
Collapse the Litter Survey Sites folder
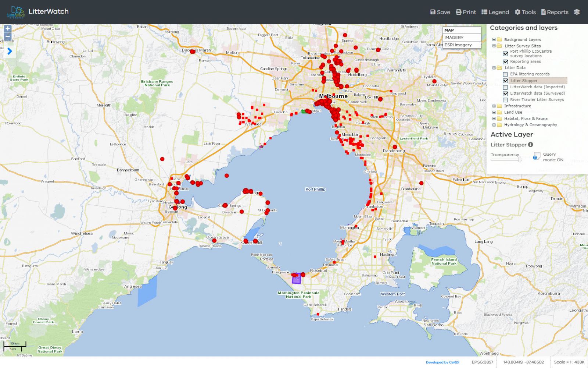pos(494,46)
